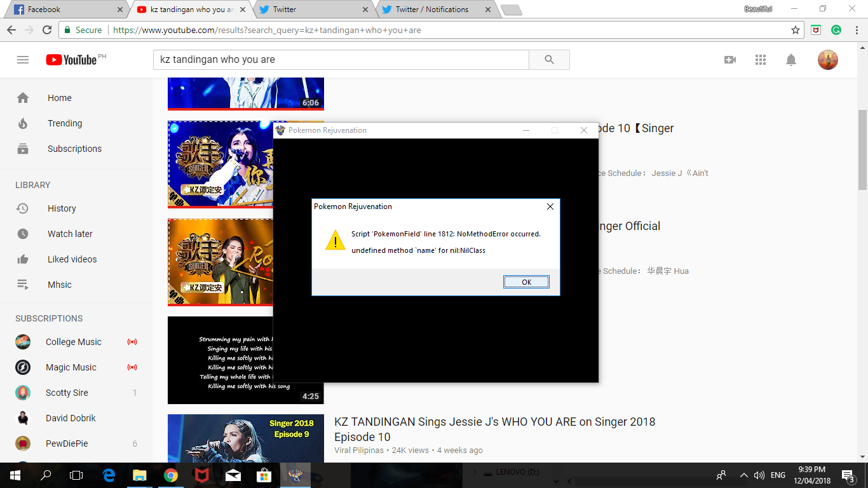
Task: Open Watch later in Library
Action: click(x=70, y=234)
